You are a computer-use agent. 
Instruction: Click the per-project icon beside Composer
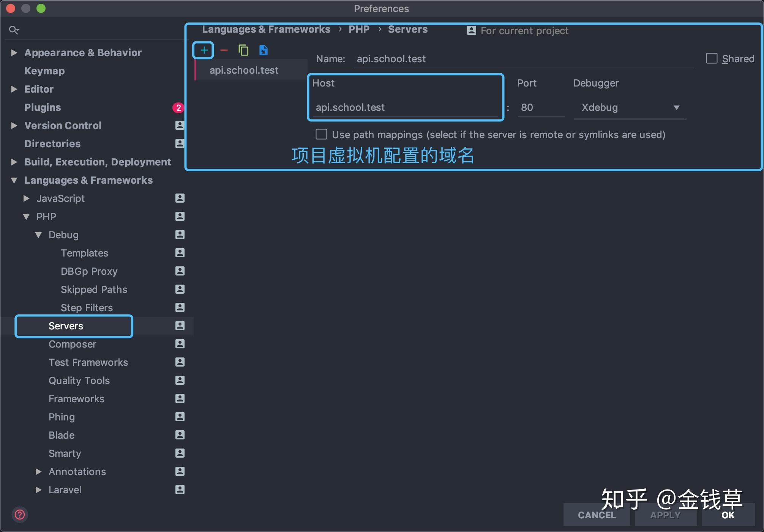coord(180,344)
